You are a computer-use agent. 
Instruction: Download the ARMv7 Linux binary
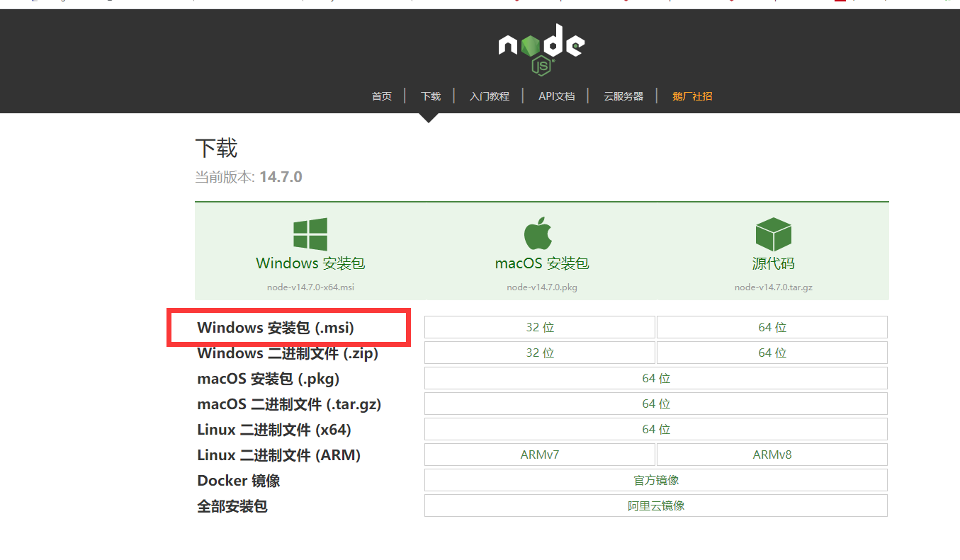pyautogui.click(x=540, y=455)
